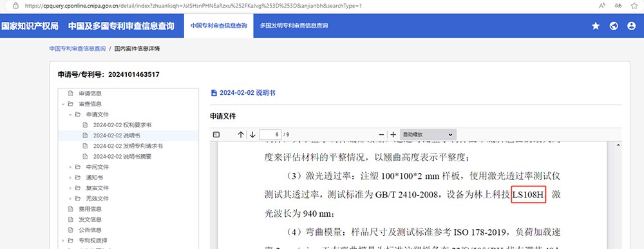Screen dimensions: 644x249
Task: Go to next page with down arrow
Action: (252, 135)
